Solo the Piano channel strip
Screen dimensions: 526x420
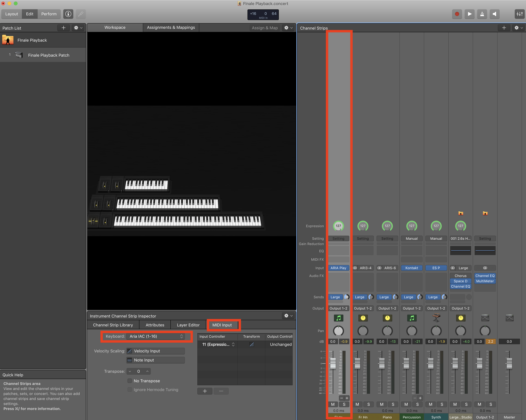tap(393, 404)
